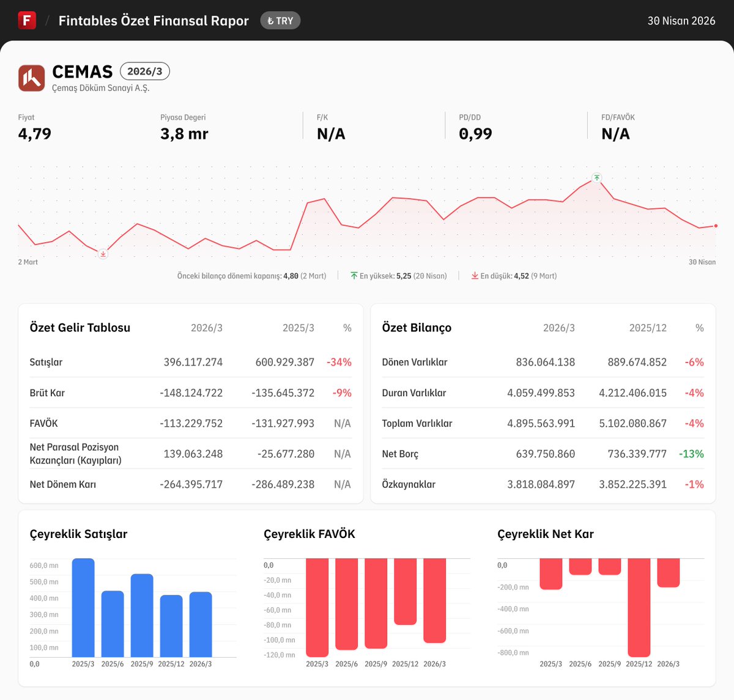Click the CEMAS ticker name
Image resolution: width=734 pixels, height=700 pixels.
83,72
